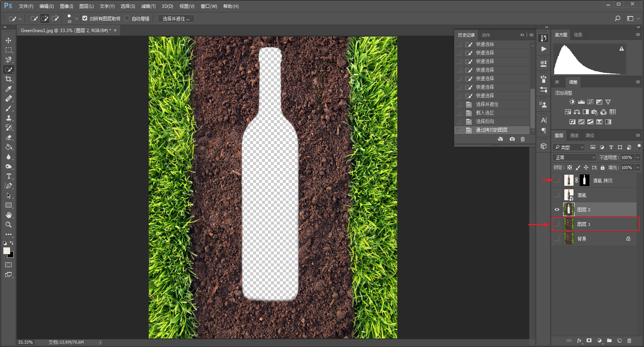The height and width of the screenshot is (347, 644).
Task: Click the create new layer icon
Action: [x=619, y=340]
